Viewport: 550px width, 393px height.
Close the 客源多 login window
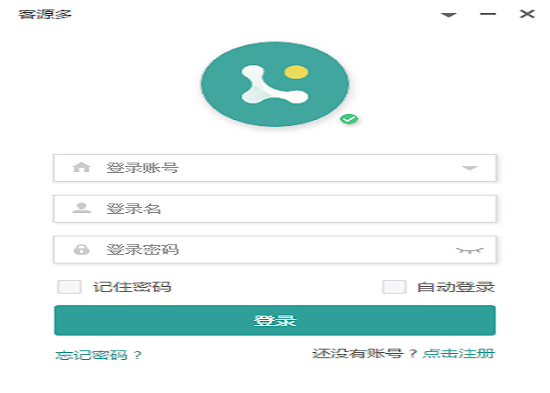[x=527, y=14]
